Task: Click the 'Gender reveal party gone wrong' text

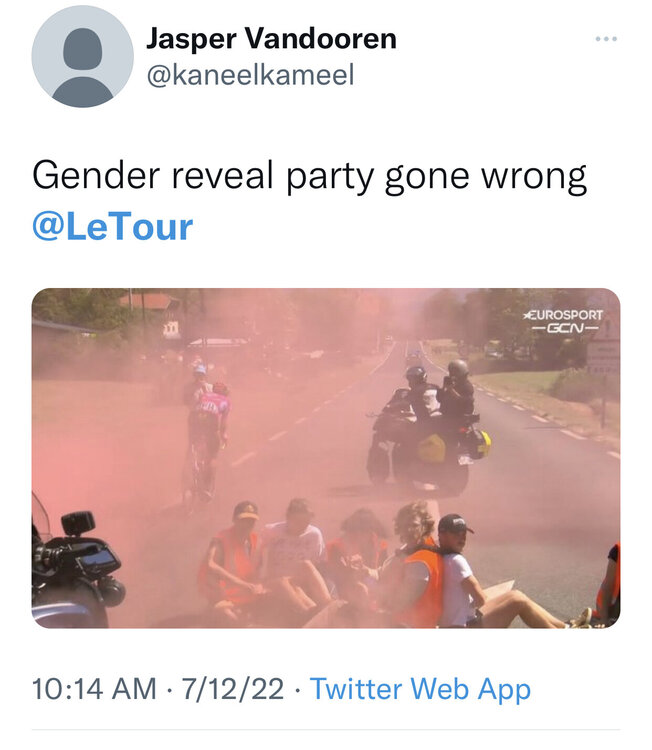Action: coord(309,176)
